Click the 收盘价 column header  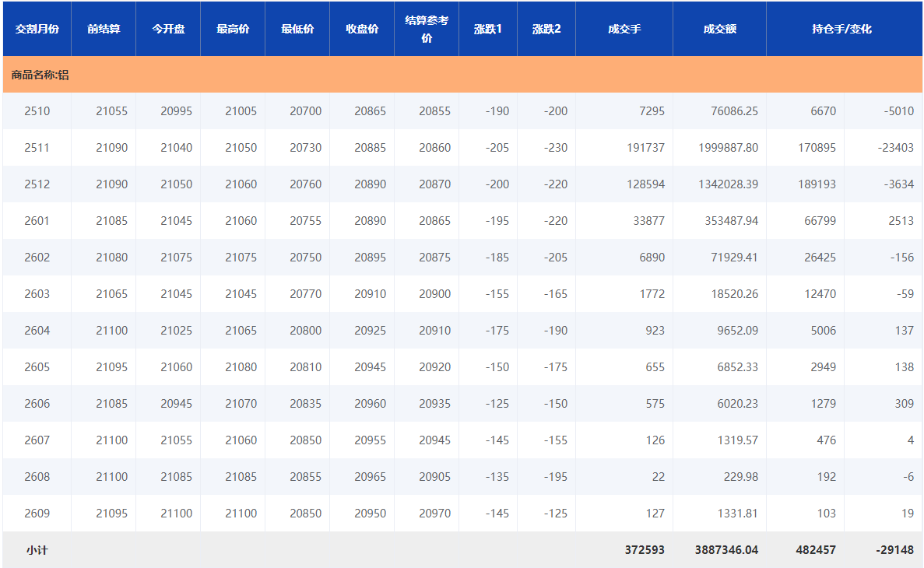coord(362,29)
